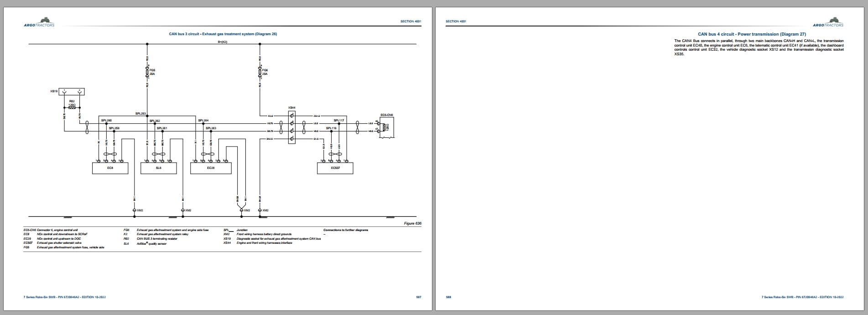Click the SPL261 junction label
Image resolution: width=868 pixels, height=315 pixels.
[162, 128]
